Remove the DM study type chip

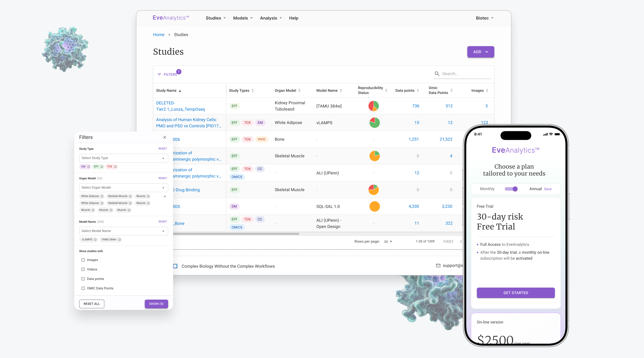click(89, 167)
